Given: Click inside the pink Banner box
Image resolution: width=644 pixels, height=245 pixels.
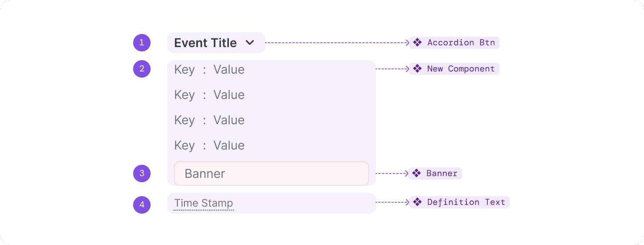Looking at the screenshot, I should click(271, 174).
